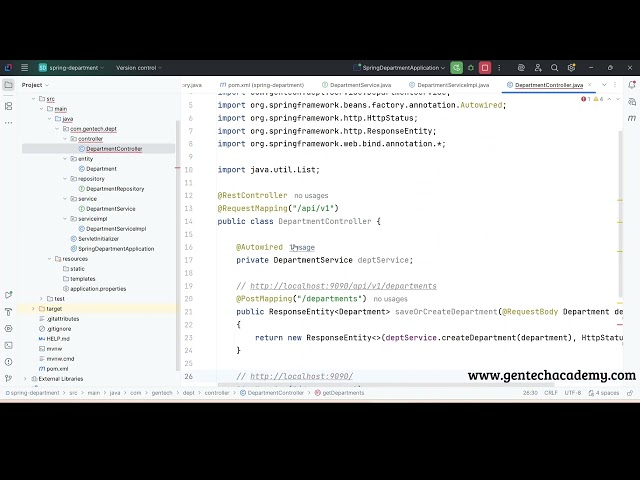Toggle the read-only lock icon
640x480 pixels.
coord(630,393)
